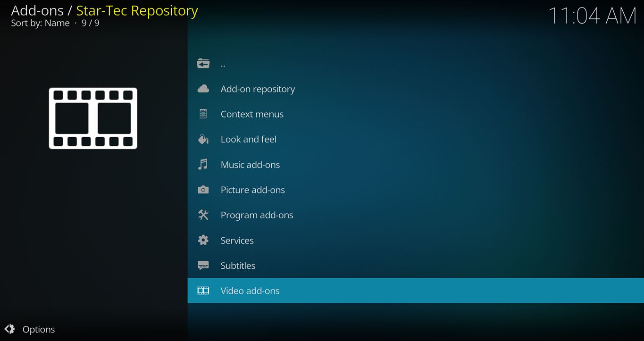Click the camera icon for Picture add-ons
This screenshot has width=644, height=341.
pos(203,190)
